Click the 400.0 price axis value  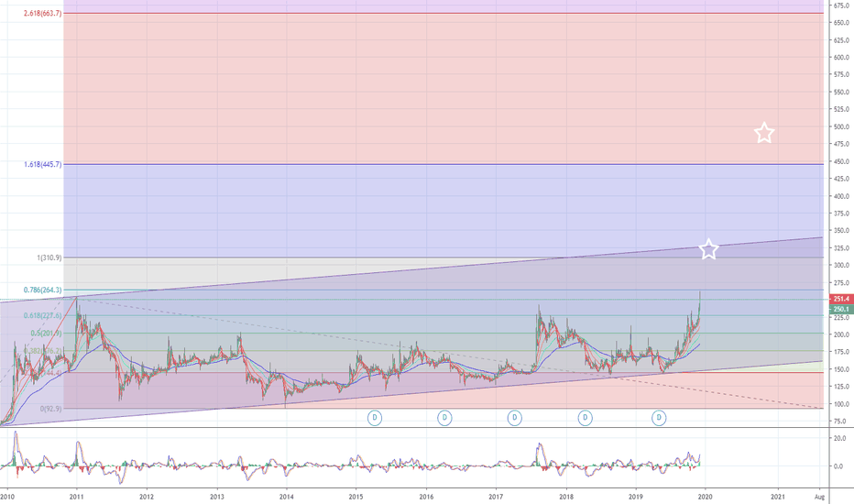[x=841, y=196]
